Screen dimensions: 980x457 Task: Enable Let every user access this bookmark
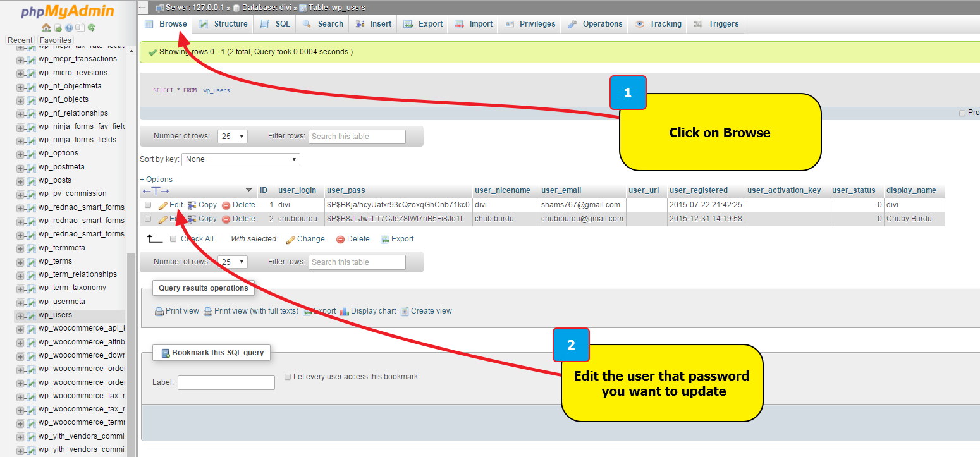tap(288, 377)
